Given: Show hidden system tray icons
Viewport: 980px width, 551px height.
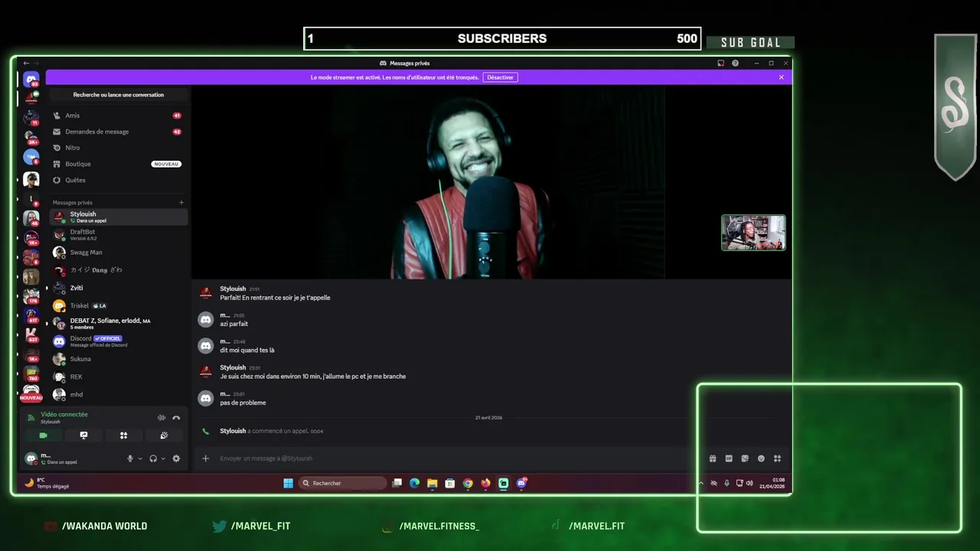Looking at the screenshot, I should point(701,483).
